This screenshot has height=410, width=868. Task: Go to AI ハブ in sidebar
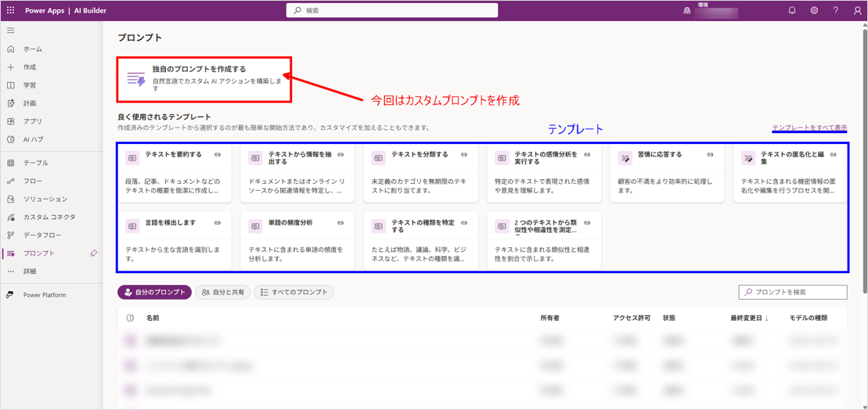click(34, 139)
